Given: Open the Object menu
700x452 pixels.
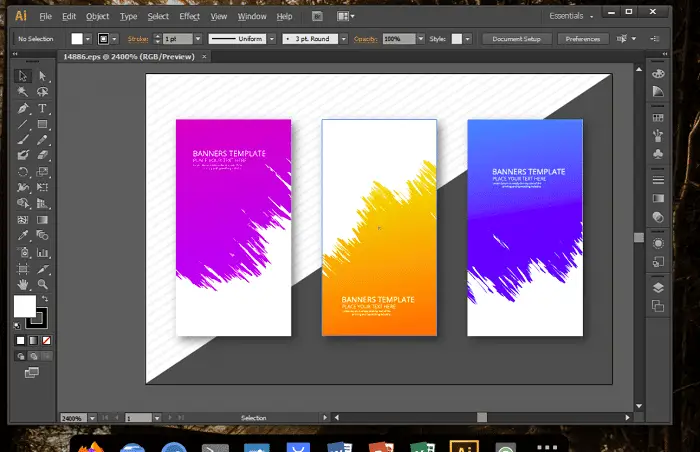Looking at the screenshot, I should coord(97,17).
